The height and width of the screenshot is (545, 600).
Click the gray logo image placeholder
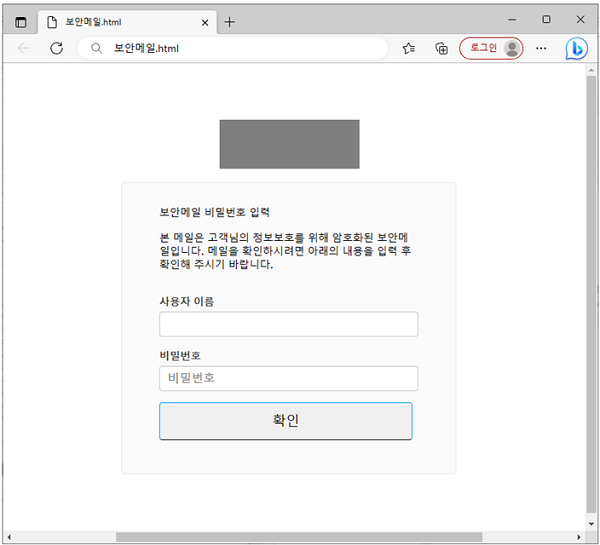point(289,144)
